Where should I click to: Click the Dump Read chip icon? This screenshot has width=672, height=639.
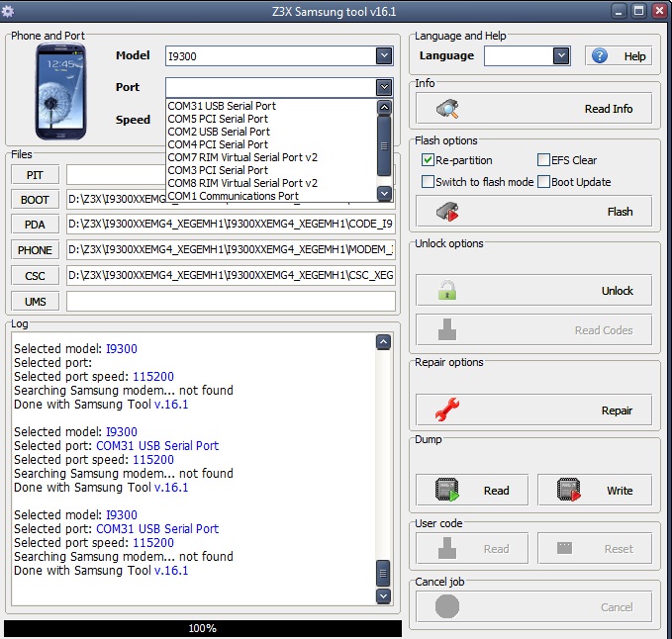[x=447, y=490]
